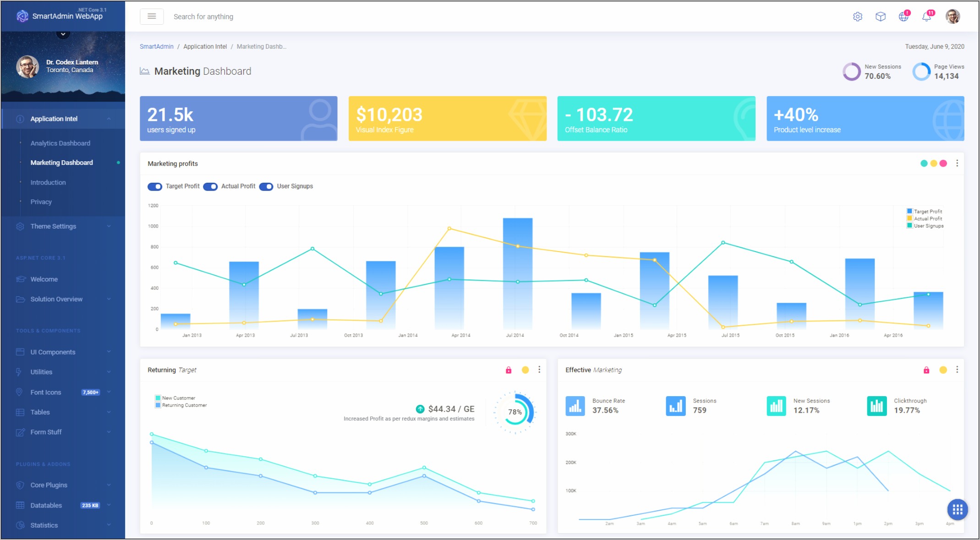Click the $10,203 Visual Index Figure card
Image resolution: width=980 pixels, height=540 pixels.
[x=448, y=118]
